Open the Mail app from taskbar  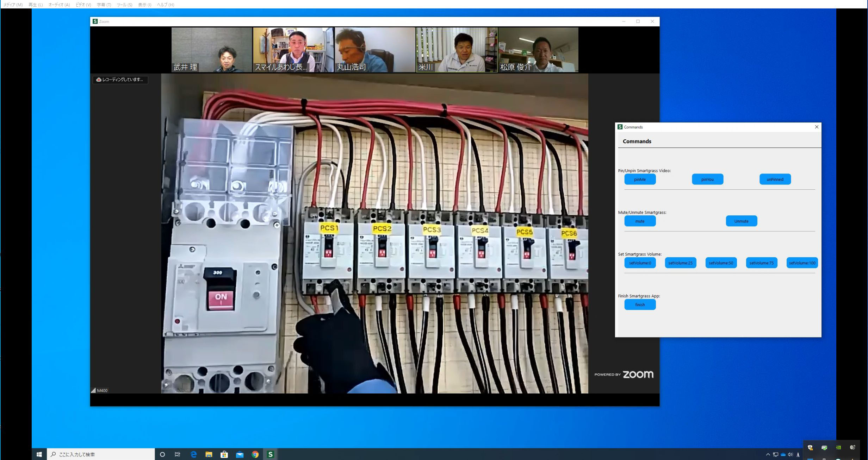click(240, 454)
